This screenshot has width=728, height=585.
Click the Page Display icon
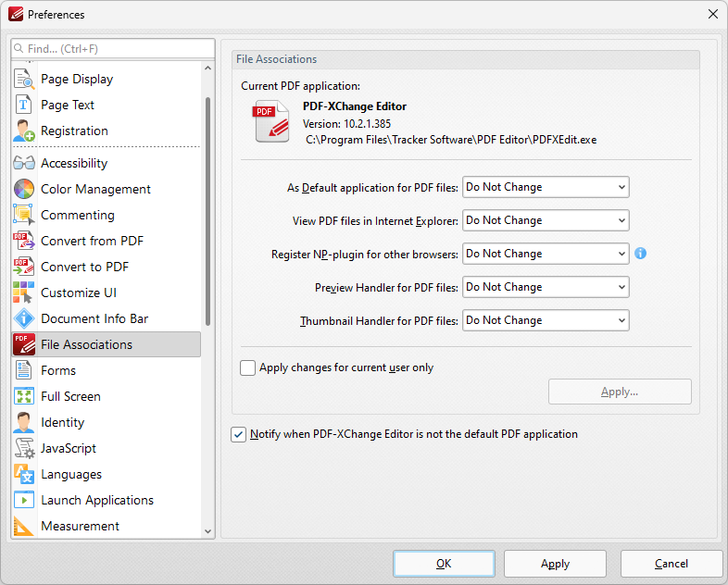coord(24,79)
